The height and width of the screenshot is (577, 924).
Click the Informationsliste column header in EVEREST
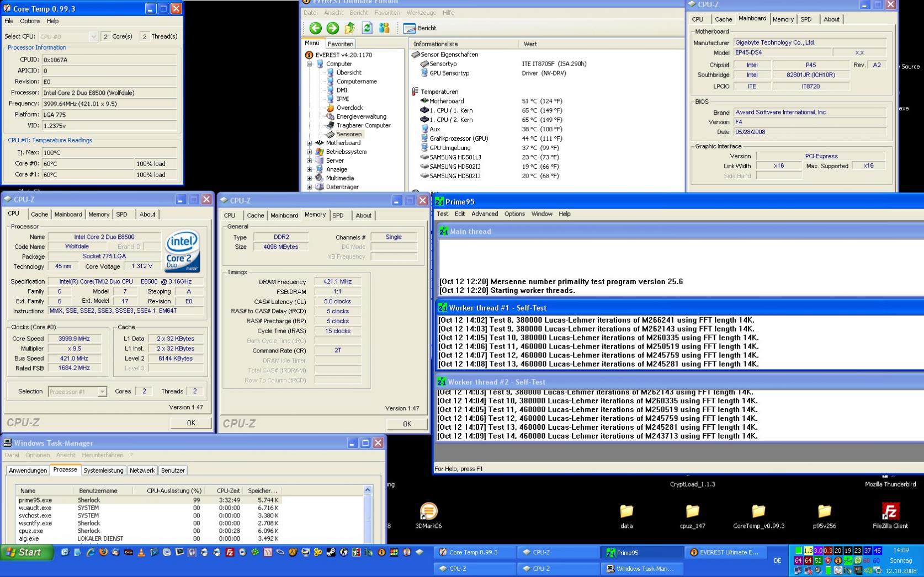464,44
